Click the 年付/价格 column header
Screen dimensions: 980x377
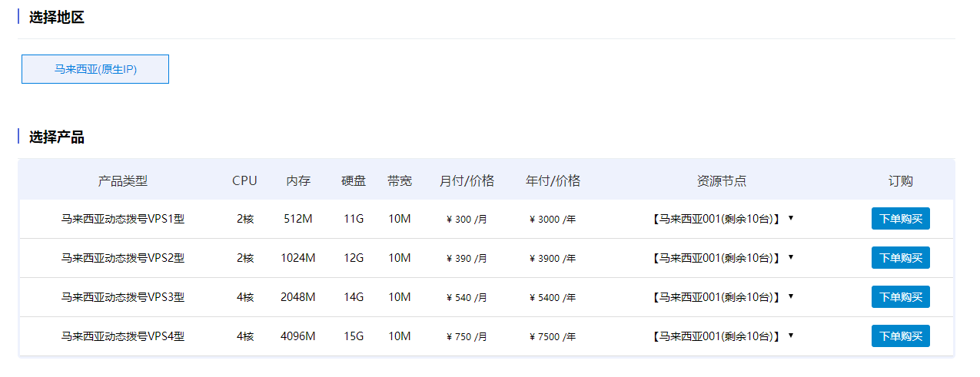(553, 181)
